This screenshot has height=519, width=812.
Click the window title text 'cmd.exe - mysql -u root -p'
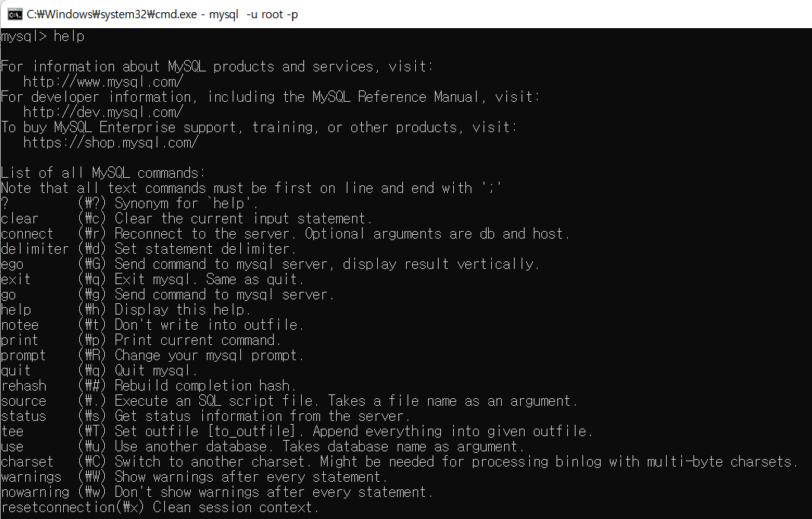(162, 14)
